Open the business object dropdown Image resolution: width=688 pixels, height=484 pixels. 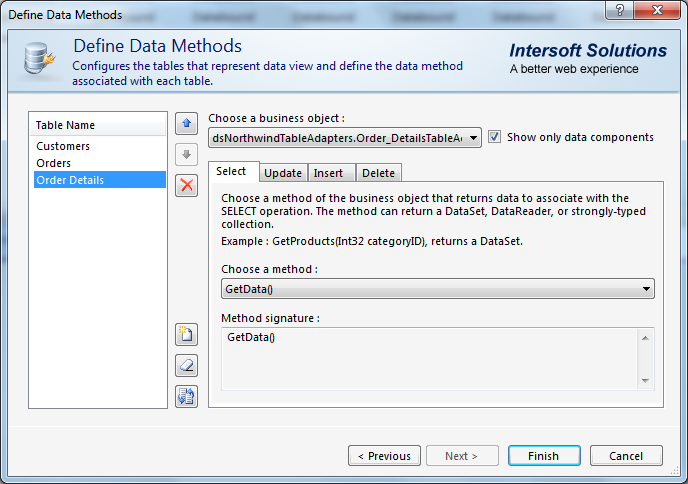coord(474,138)
